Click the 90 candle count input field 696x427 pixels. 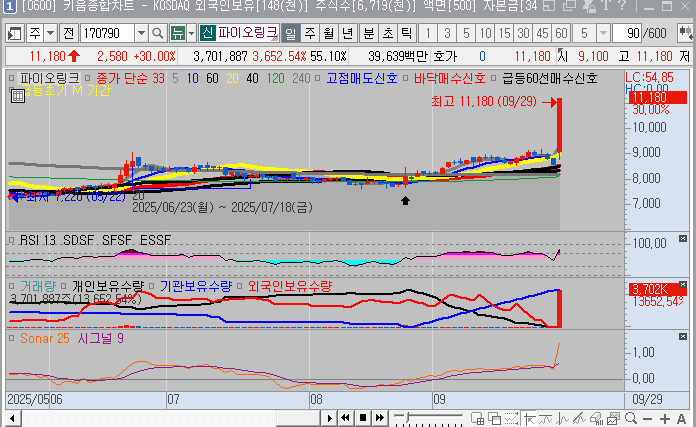click(627, 33)
